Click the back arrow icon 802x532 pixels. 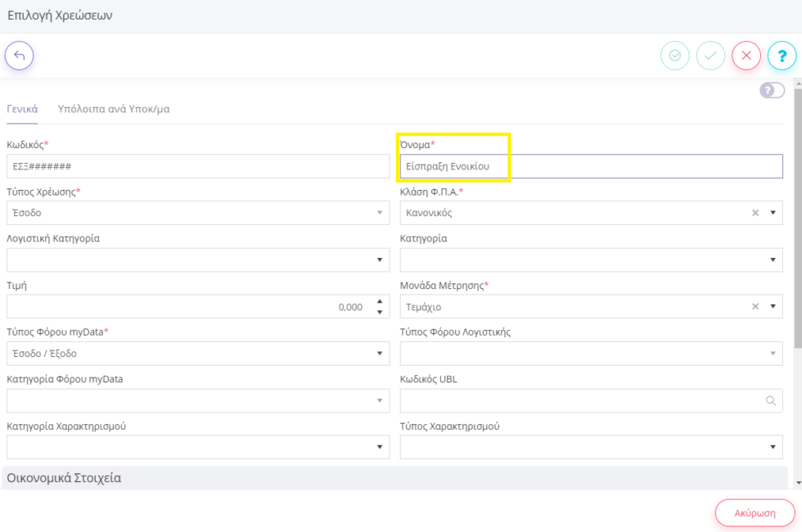click(19, 56)
